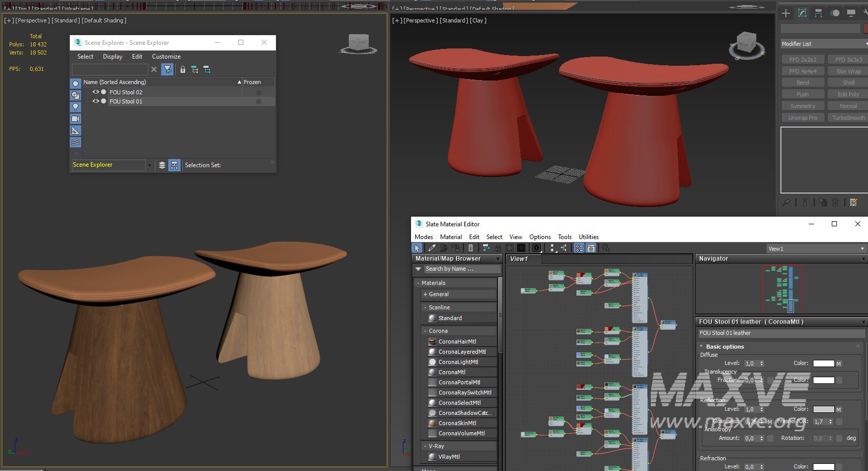868x471 pixels.
Task: Open the Utilities menu in Slate Editor
Action: [588, 237]
